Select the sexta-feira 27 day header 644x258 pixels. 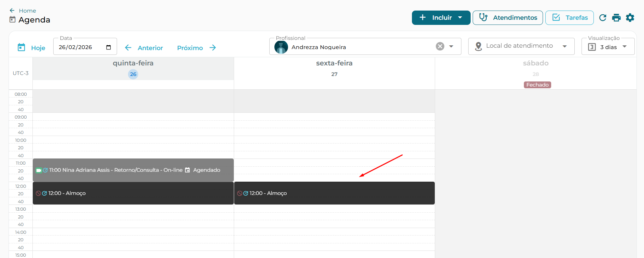point(334,69)
